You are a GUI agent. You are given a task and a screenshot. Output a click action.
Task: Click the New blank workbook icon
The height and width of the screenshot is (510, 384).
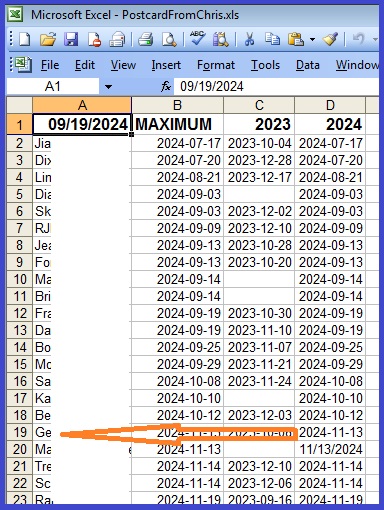[24, 40]
